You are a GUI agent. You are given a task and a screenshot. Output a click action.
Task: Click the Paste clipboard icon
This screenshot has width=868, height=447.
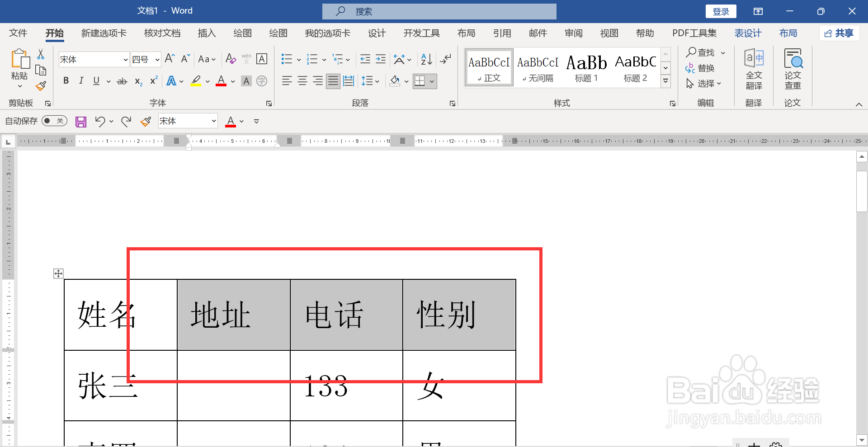(x=20, y=59)
